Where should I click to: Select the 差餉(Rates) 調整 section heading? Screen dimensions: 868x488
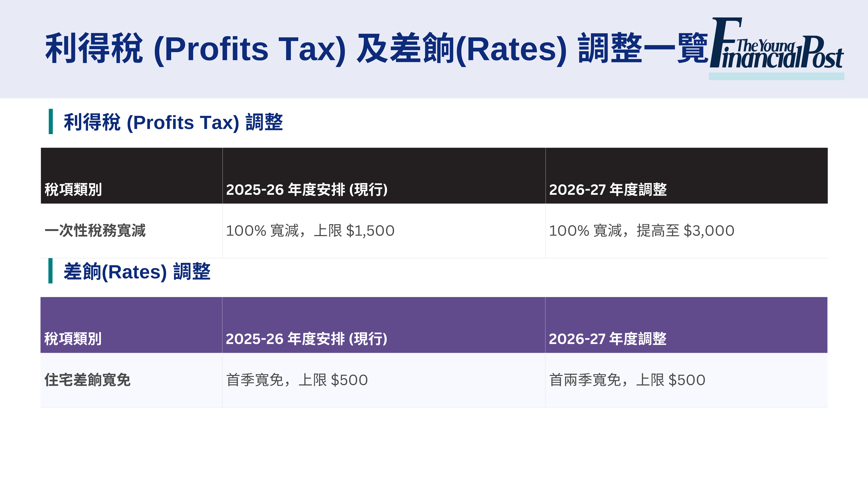pyautogui.click(x=137, y=272)
